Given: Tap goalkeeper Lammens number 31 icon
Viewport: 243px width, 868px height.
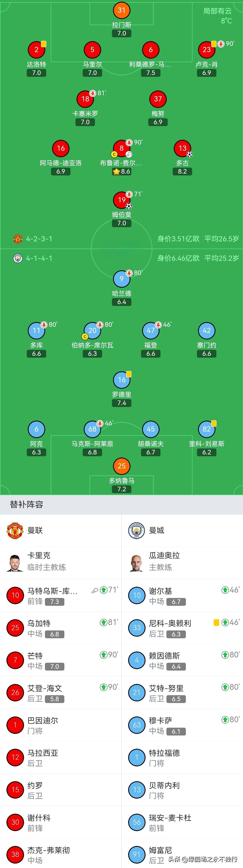Looking at the screenshot, I should (x=122, y=10).
